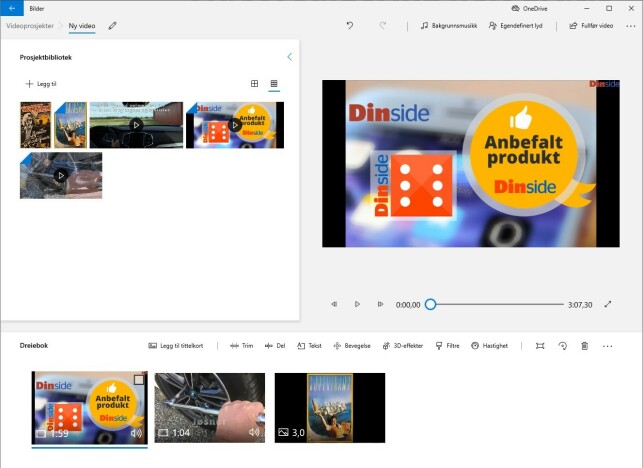Rotate the selected clip
This screenshot has height=468, width=643.
[x=563, y=346]
